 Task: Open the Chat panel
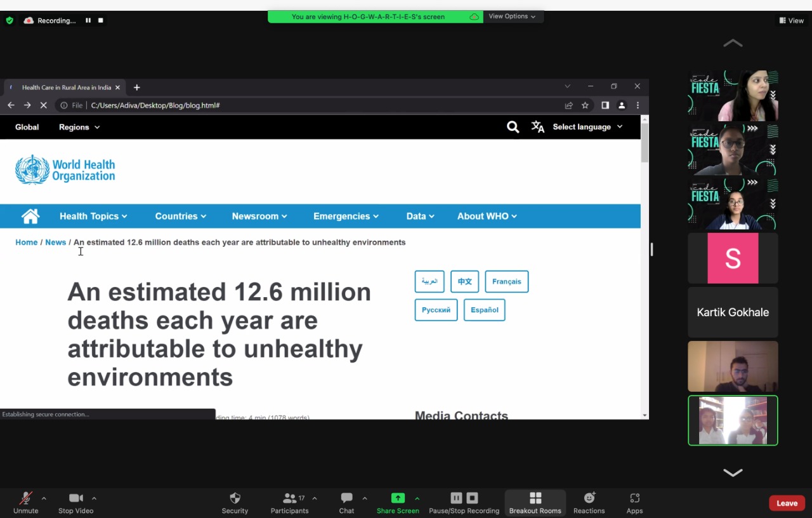346,499
